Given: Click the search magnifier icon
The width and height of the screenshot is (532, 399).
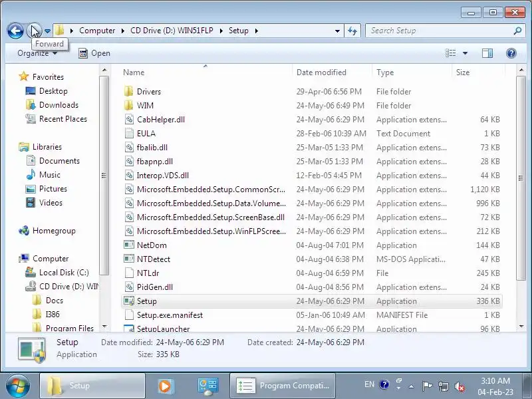Looking at the screenshot, I should (x=517, y=31).
